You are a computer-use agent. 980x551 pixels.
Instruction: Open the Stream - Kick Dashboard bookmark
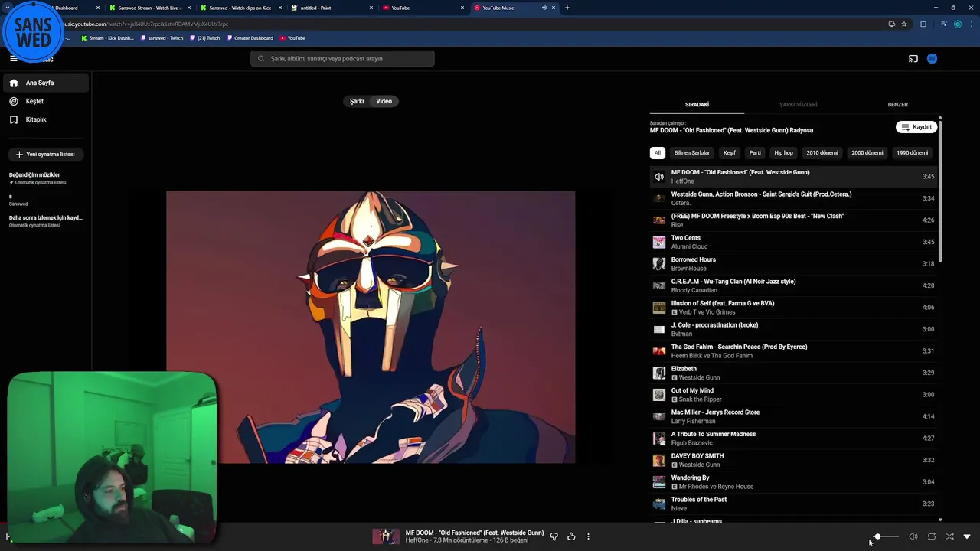pyautogui.click(x=107, y=37)
